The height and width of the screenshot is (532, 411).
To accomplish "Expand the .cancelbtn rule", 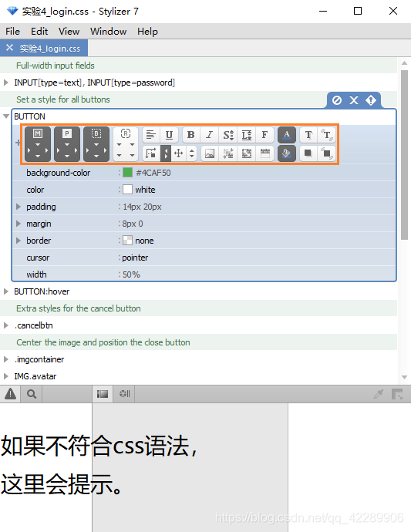I will pos(5,325).
